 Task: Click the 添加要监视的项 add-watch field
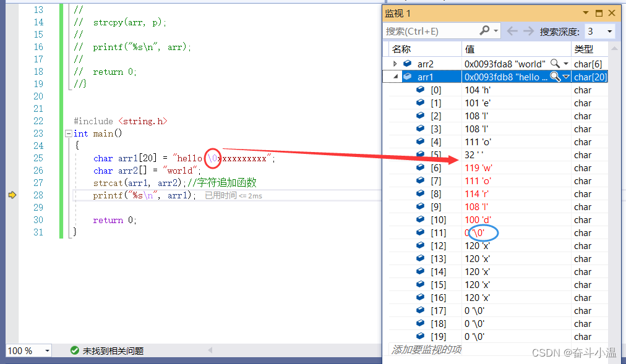pyautogui.click(x=426, y=349)
